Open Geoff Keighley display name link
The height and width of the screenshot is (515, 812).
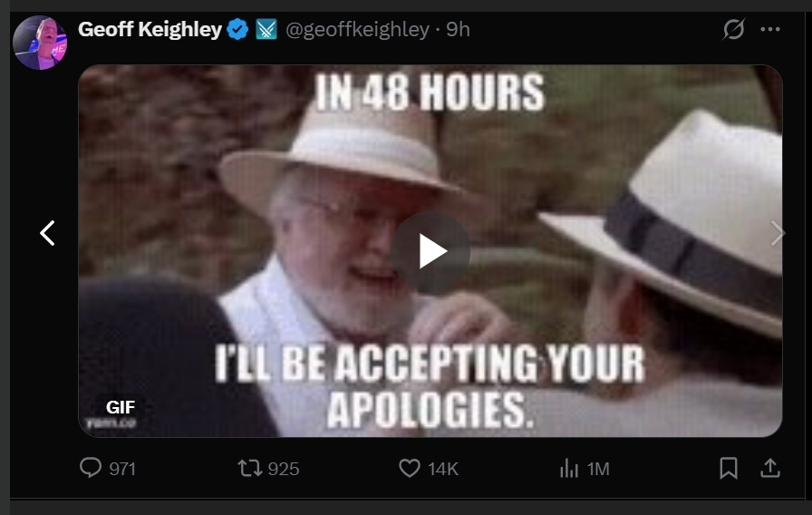(150, 29)
